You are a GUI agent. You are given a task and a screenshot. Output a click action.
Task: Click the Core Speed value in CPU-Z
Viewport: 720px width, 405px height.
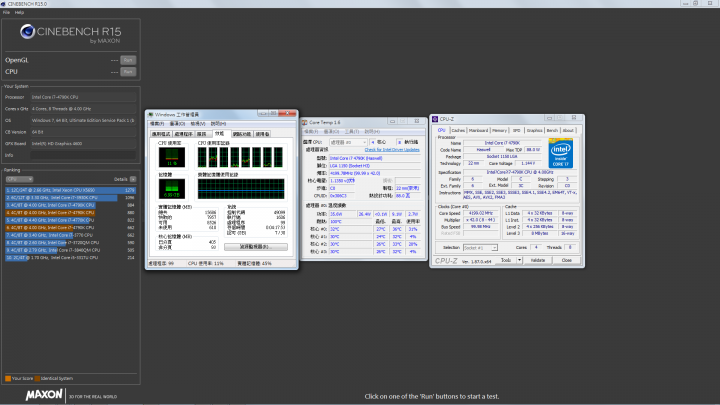pos(480,214)
